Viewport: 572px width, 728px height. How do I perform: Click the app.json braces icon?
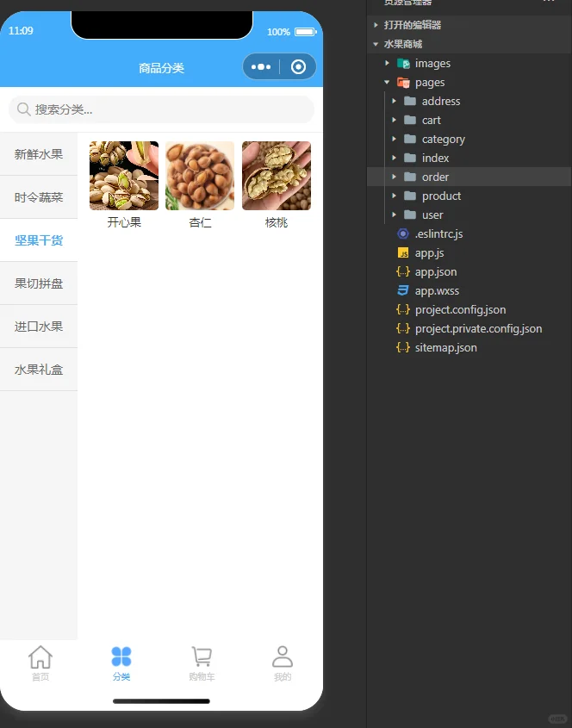click(x=403, y=271)
